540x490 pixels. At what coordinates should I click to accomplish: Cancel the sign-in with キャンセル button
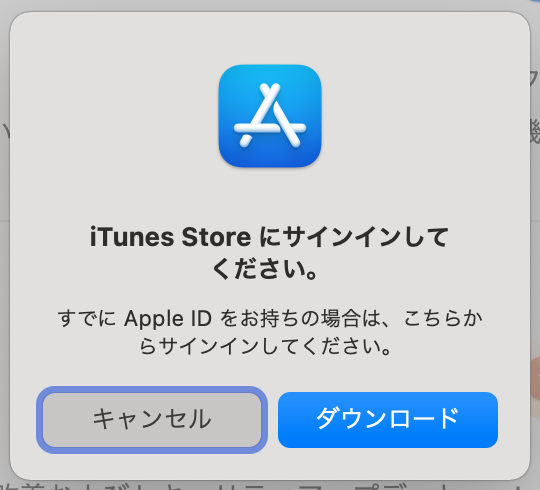(x=152, y=420)
